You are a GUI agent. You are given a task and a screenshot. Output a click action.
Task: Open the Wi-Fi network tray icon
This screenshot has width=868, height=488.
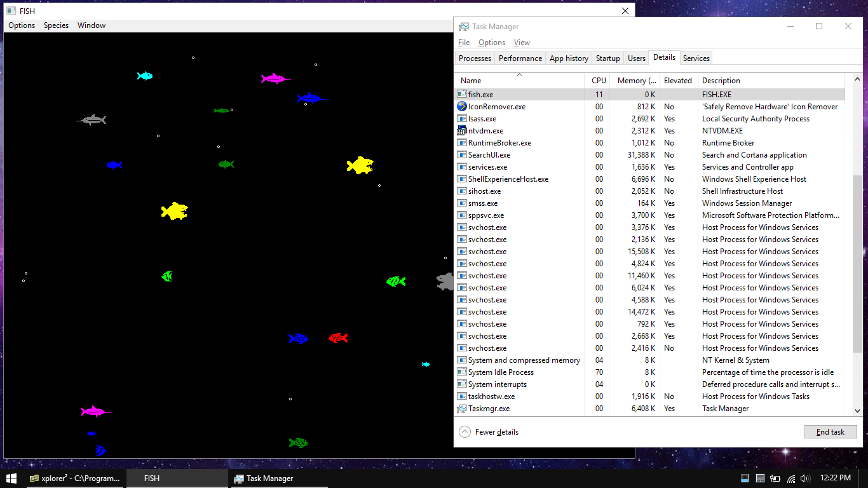(x=791, y=478)
